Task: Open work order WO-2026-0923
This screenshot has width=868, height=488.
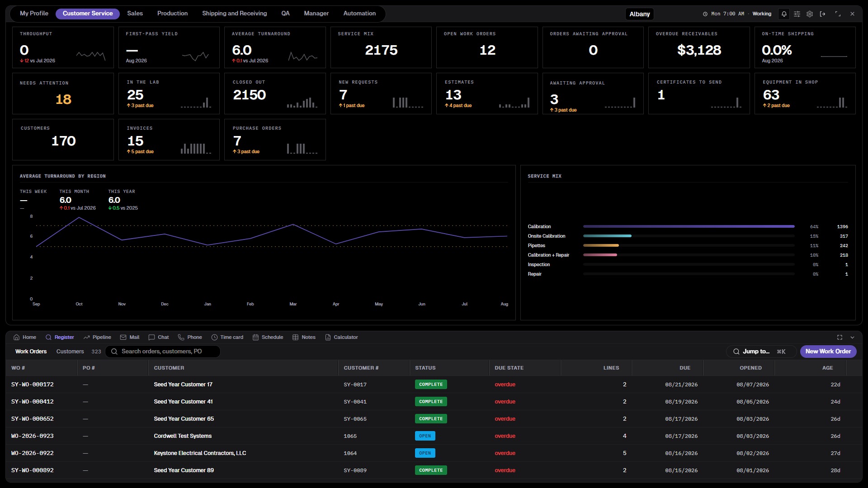Action: tap(33, 436)
